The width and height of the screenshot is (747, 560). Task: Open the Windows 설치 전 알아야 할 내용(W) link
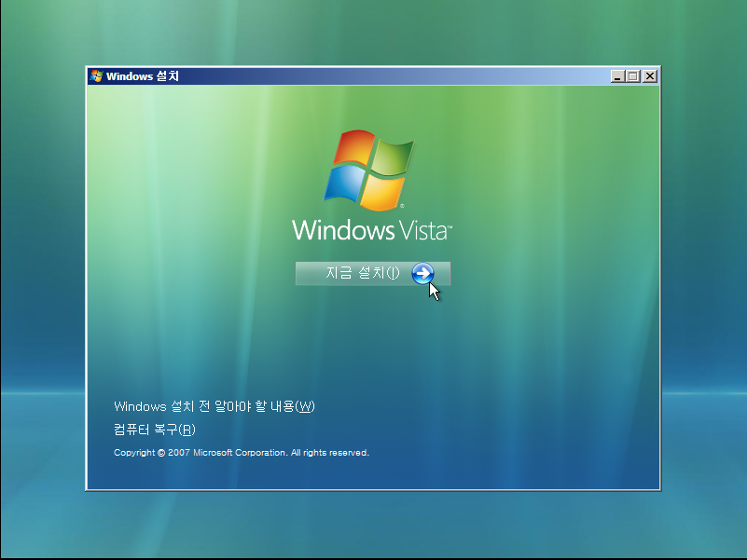coord(213,406)
